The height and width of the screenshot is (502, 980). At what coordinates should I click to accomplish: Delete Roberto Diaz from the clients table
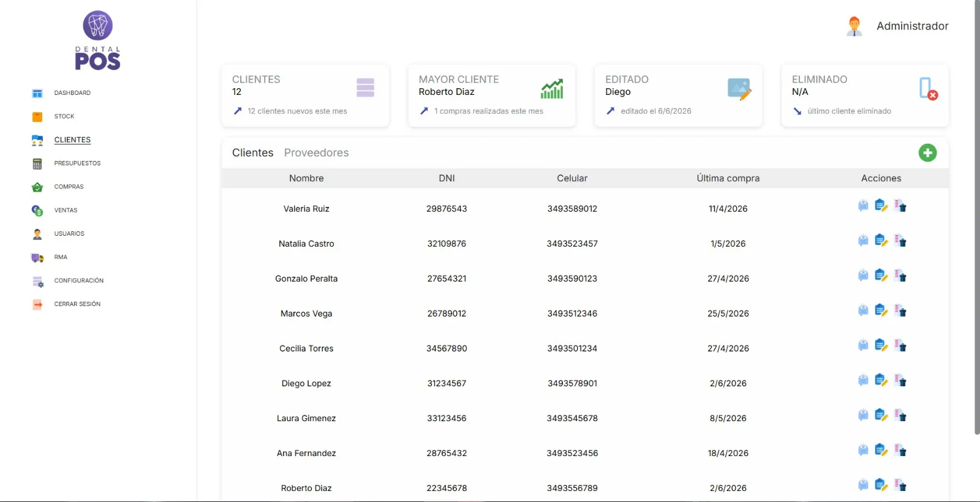[x=900, y=485]
